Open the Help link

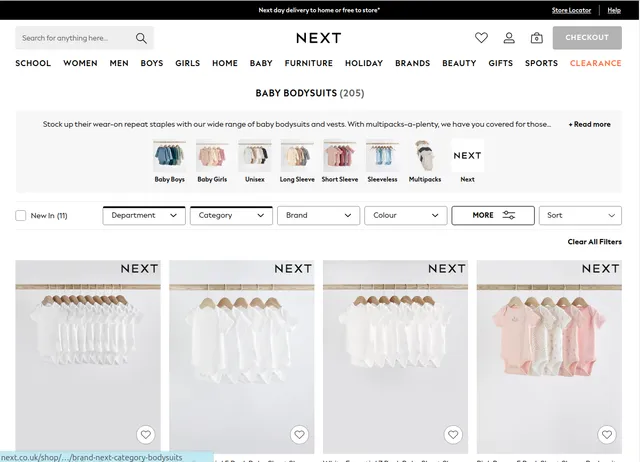614,10
